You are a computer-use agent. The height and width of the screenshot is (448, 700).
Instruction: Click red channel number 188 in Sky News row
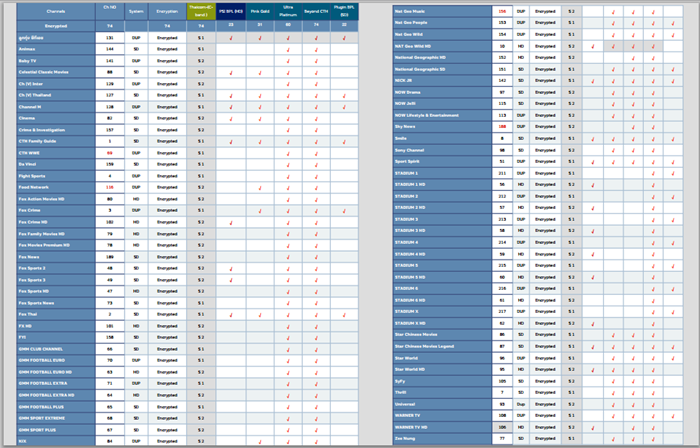502,127
